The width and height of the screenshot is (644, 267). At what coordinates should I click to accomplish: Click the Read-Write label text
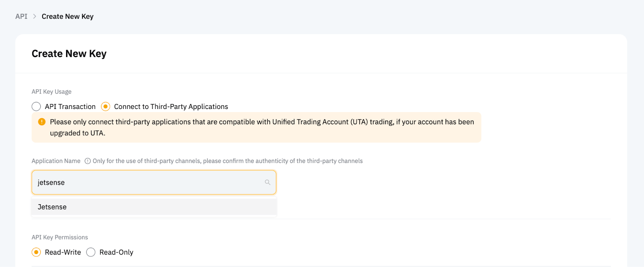click(x=63, y=252)
